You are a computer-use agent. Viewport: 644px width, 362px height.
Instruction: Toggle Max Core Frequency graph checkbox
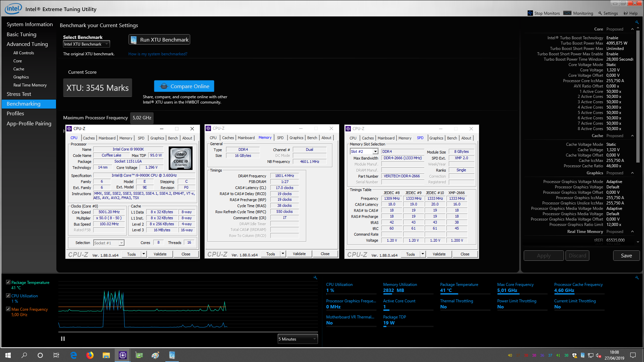point(8,309)
